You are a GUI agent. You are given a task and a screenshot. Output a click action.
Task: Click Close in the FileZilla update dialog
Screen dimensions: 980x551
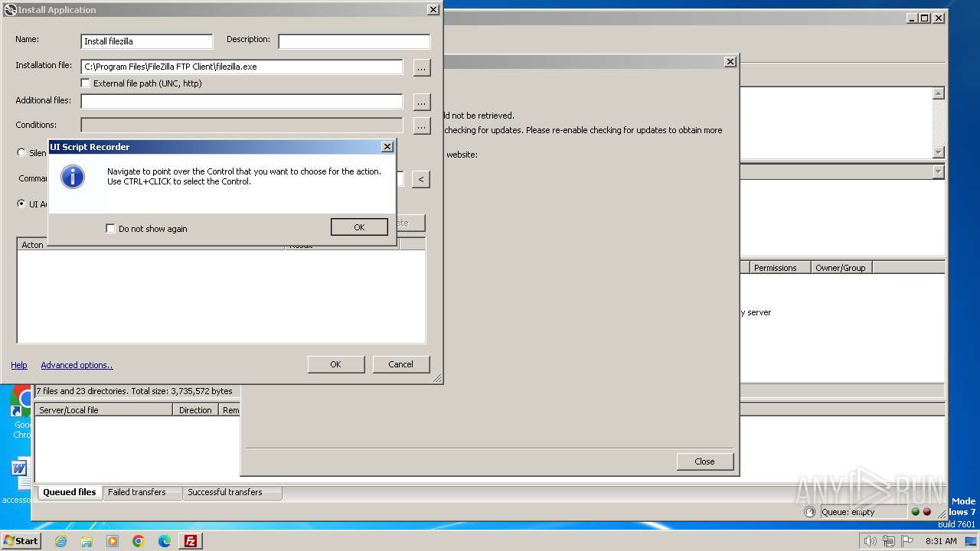[x=704, y=461]
